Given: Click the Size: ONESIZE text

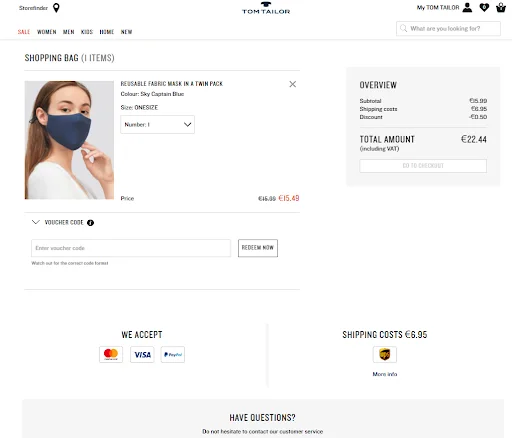Looking at the screenshot, I should coord(139,107).
